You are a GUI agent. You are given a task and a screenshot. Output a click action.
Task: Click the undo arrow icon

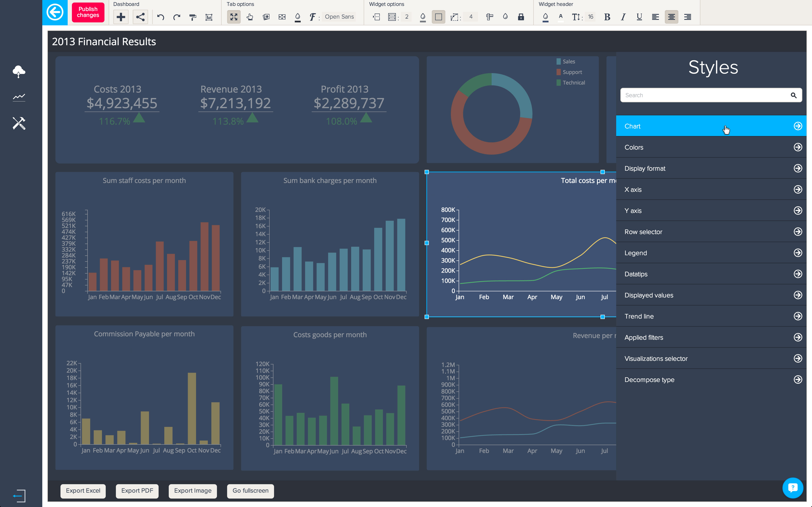click(161, 17)
